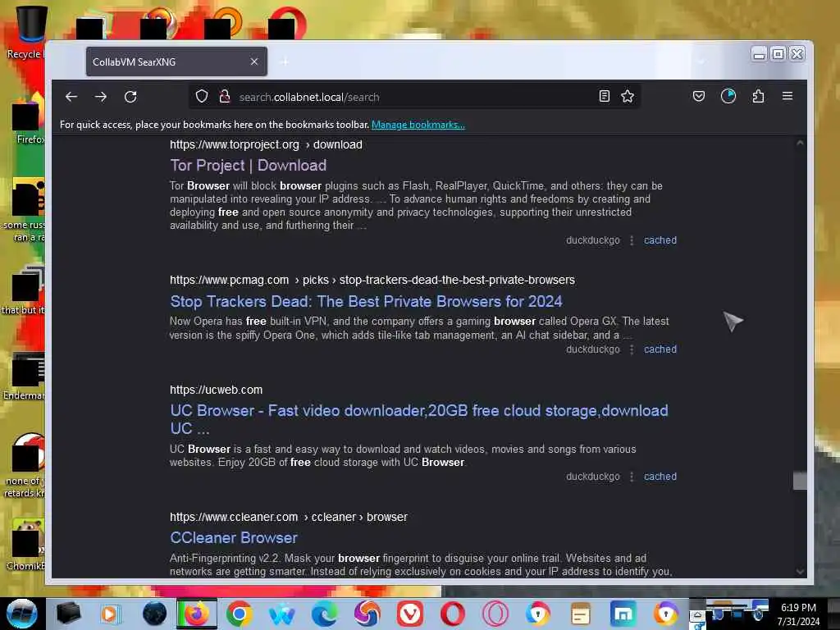Image resolution: width=840 pixels, height=630 pixels.
Task: Launch Opera from the taskbar
Action: tap(453, 614)
